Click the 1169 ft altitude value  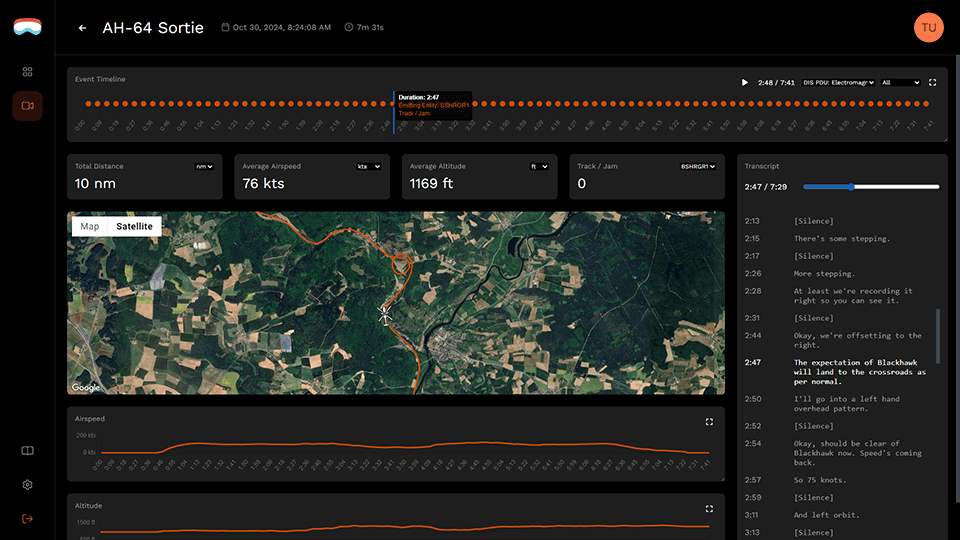432,184
